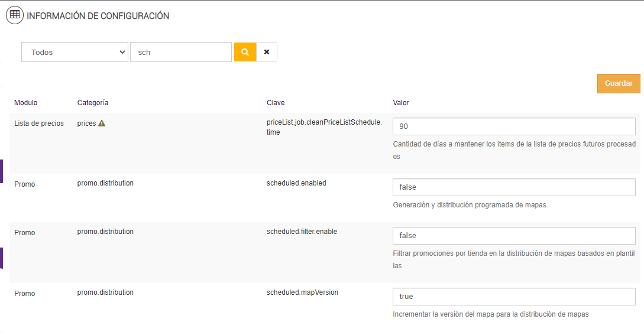Click the Categoría column header

tap(93, 103)
